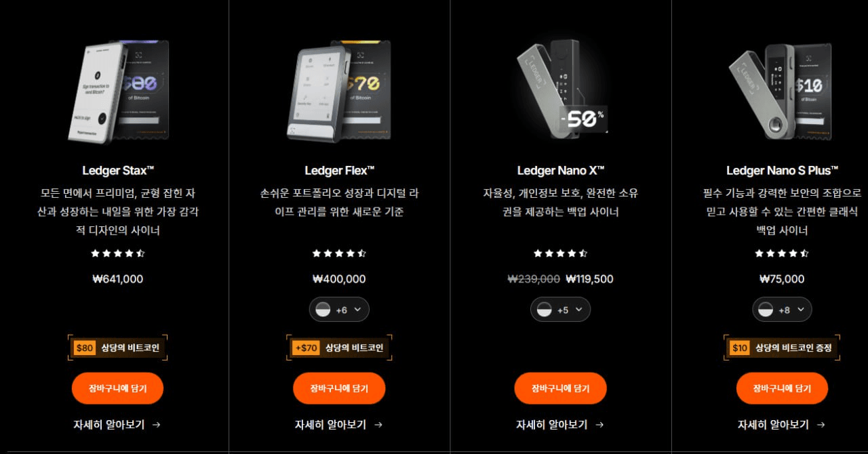The height and width of the screenshot is (454, 868).
Task: Click the +$70 Bitcoin badge under Ledger Flex
Action: click(339, 348)
